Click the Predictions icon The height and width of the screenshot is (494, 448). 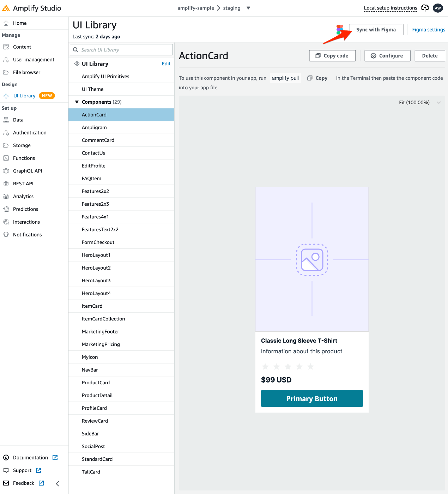pyautogui.click(x=6, y=209)
